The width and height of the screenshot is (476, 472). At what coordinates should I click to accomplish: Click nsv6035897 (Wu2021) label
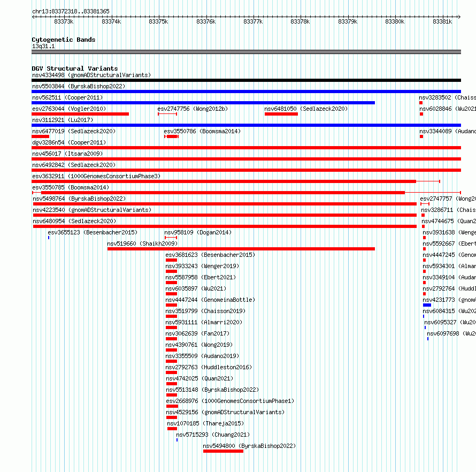tap(196, 288)
